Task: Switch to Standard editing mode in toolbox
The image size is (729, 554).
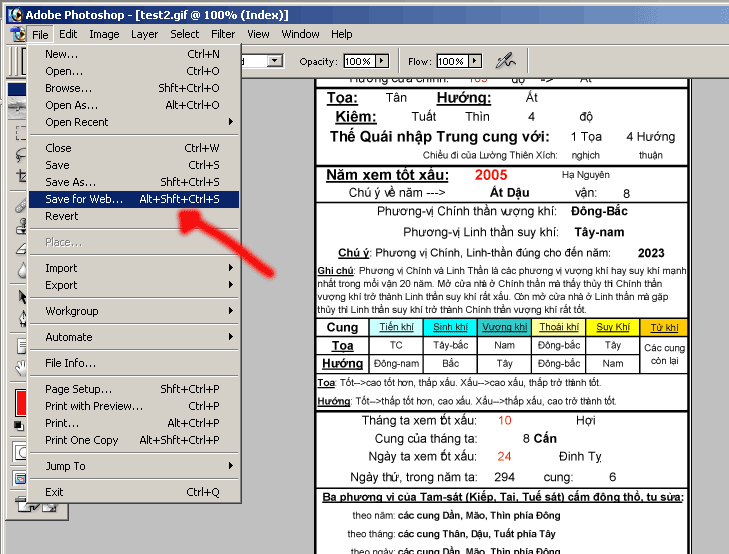Action: 18,453
